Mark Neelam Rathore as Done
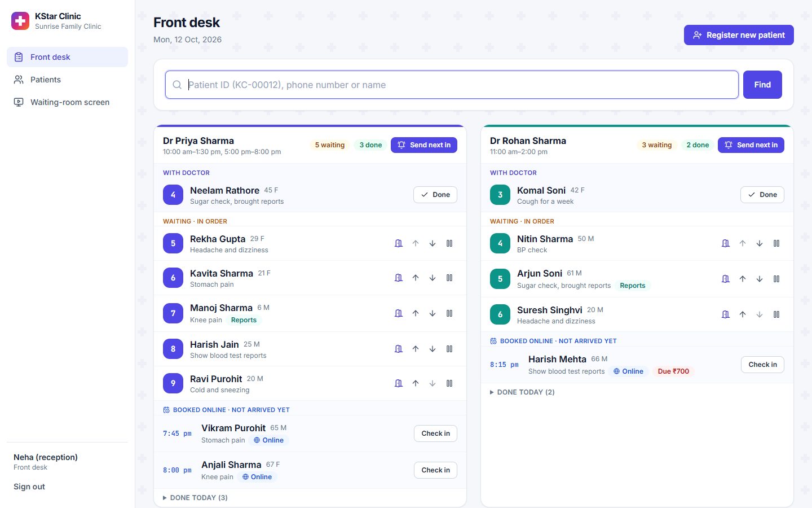 click(435, 195)
